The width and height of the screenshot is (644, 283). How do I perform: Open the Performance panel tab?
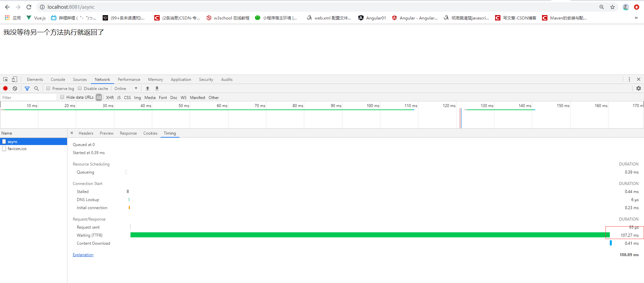129,80
